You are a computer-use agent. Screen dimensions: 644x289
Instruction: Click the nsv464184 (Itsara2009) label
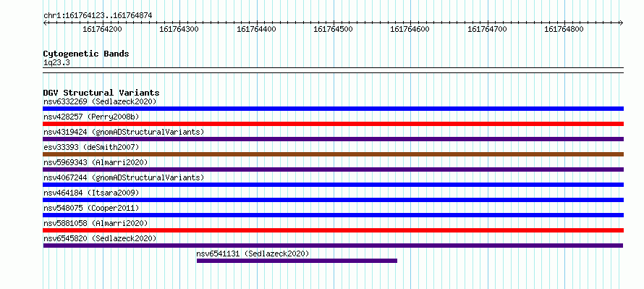[x=91, y=193]
